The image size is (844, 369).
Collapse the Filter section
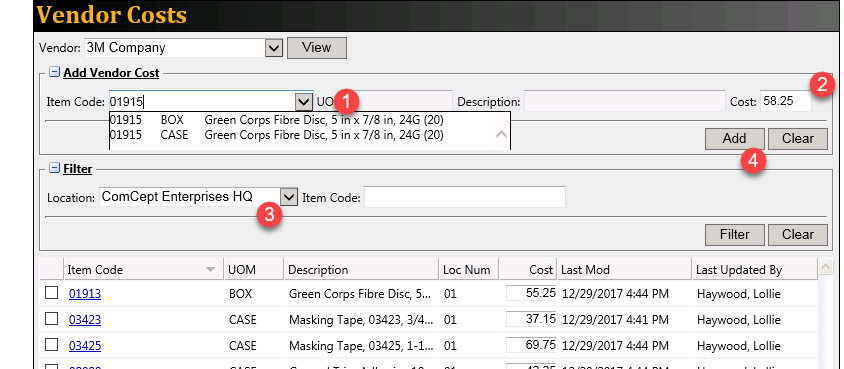(x=54, y=168)
